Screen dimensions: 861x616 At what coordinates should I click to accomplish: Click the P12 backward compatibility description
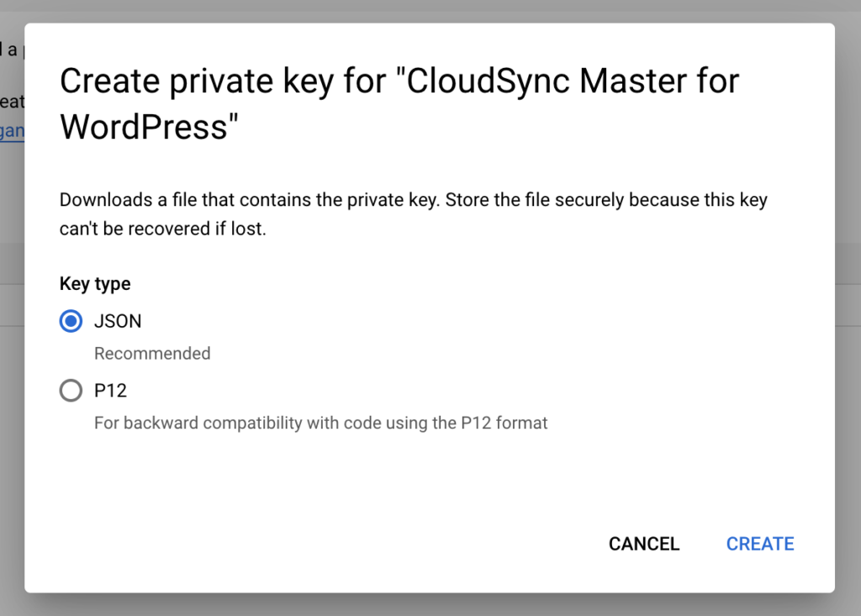click(320, 423)
